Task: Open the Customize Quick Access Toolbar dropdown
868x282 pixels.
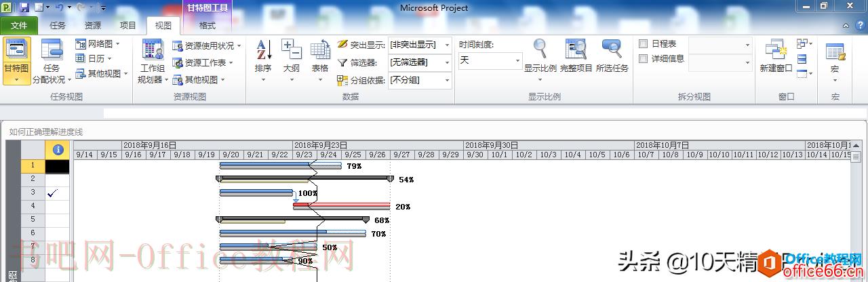Action: (x=102, y=7)
